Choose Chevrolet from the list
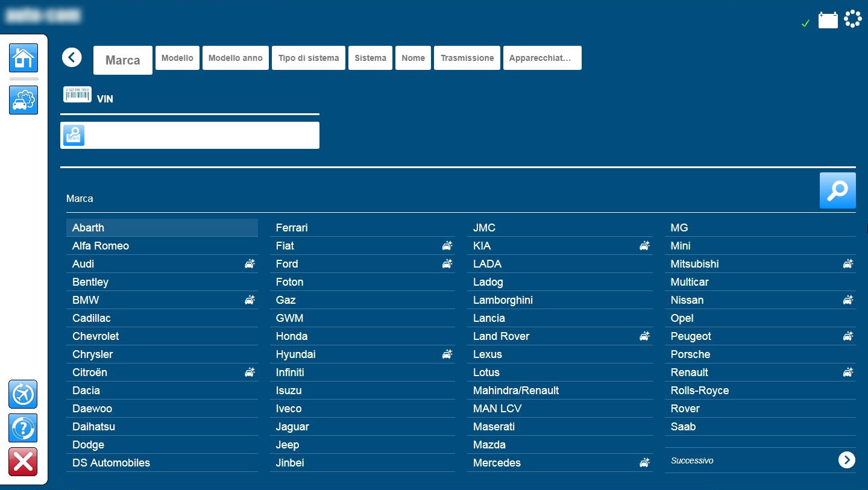Screen dimensions: 868x490 (x=162, y=336)
